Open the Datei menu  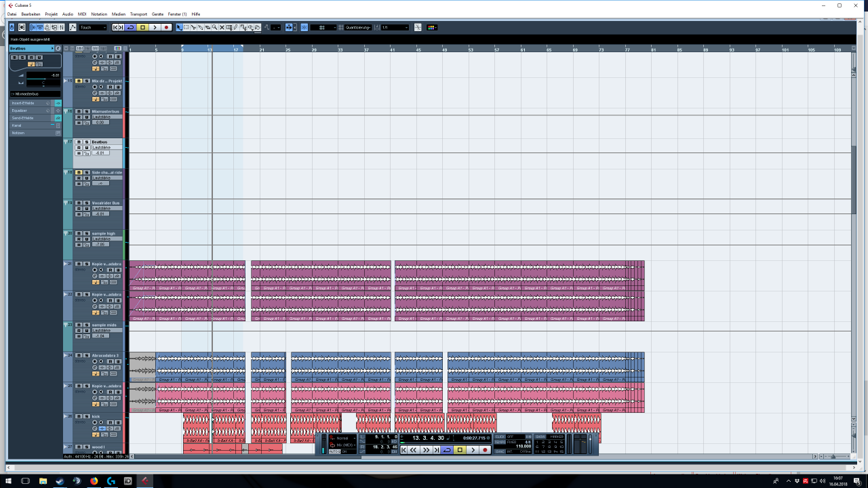point(12,14)
